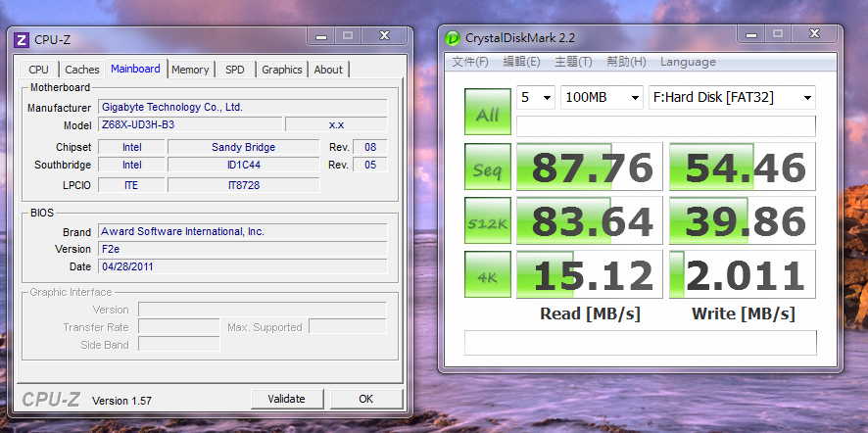Open the test count dropdown showing 5
This screenshot has height=433, width=868.
tap(536, 97)
